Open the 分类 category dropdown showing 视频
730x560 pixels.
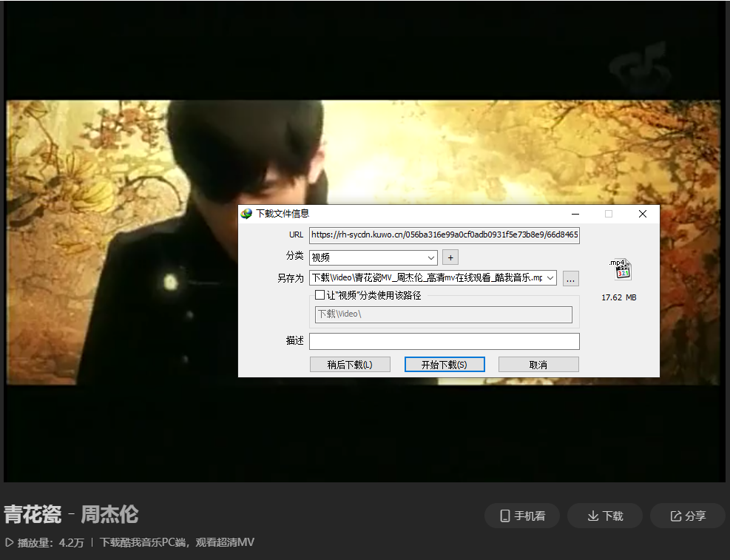(x=374, y=257)
